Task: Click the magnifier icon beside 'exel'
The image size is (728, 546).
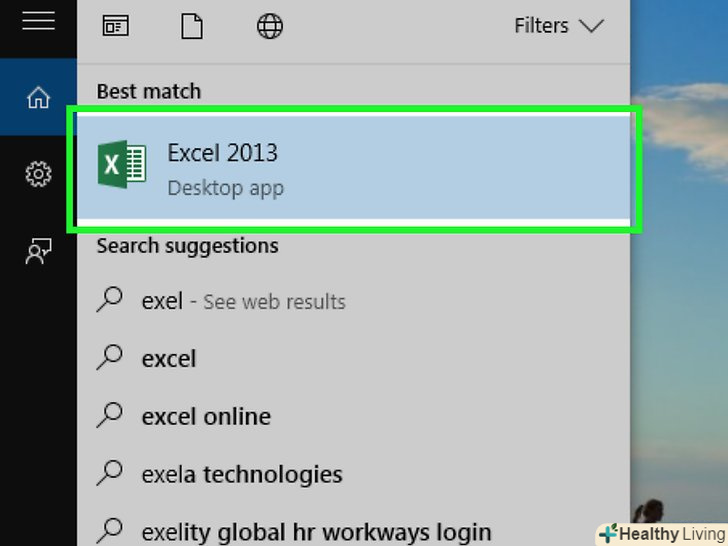Action: [110, 299]
